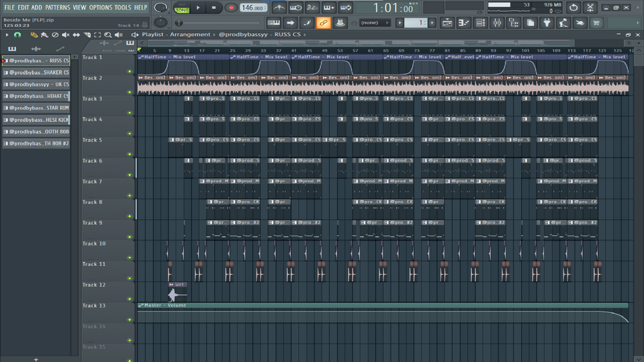
Task: Open the Browser view button
Action: pyautogui.click(x=514, y=22)
